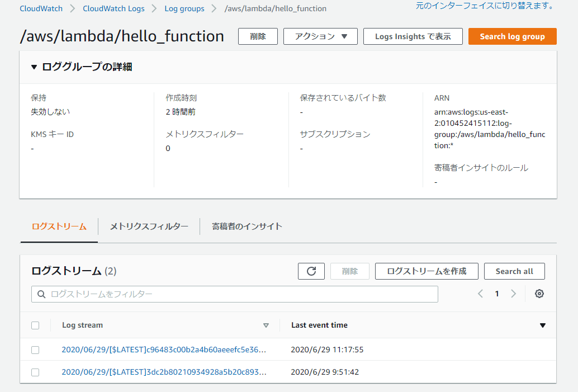Focus the ログストリームをフィルター input

[234, 294]
